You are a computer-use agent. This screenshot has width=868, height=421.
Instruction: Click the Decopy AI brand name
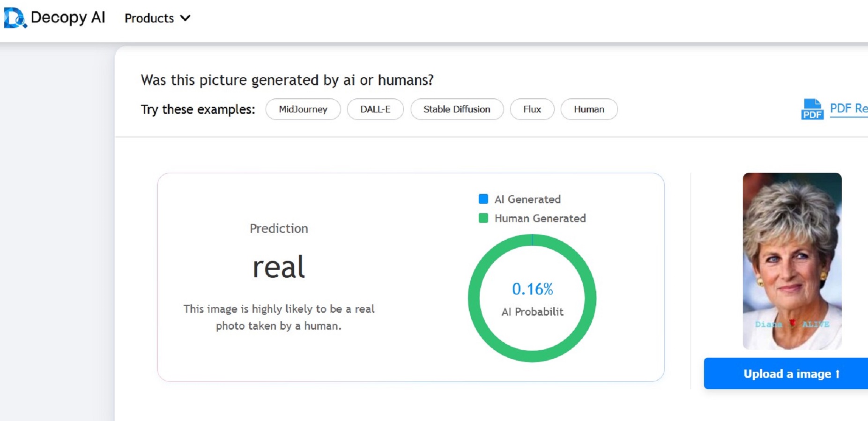[x=68, y=17]
